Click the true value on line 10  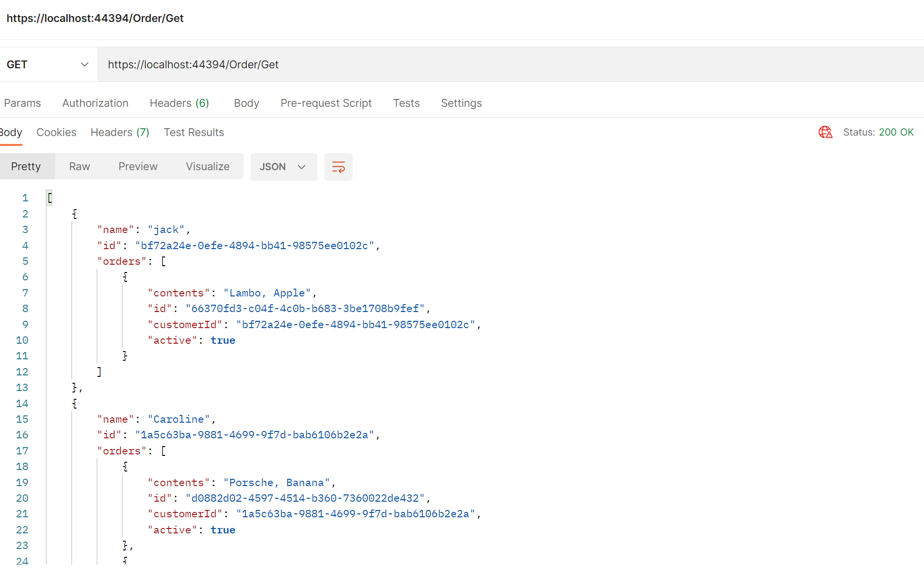[223, 340]
